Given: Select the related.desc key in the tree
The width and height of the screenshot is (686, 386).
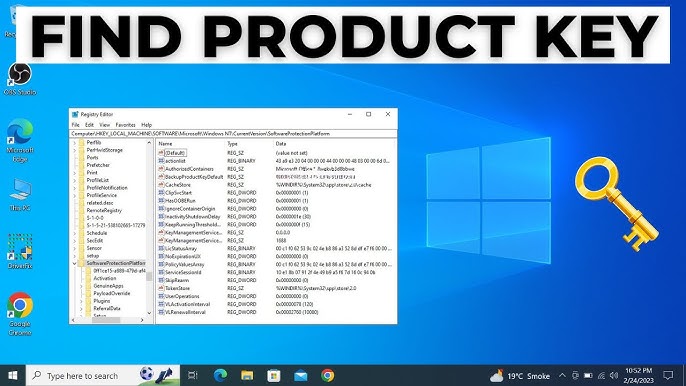Looking at the screenshot, I should (x=100, y=203).
